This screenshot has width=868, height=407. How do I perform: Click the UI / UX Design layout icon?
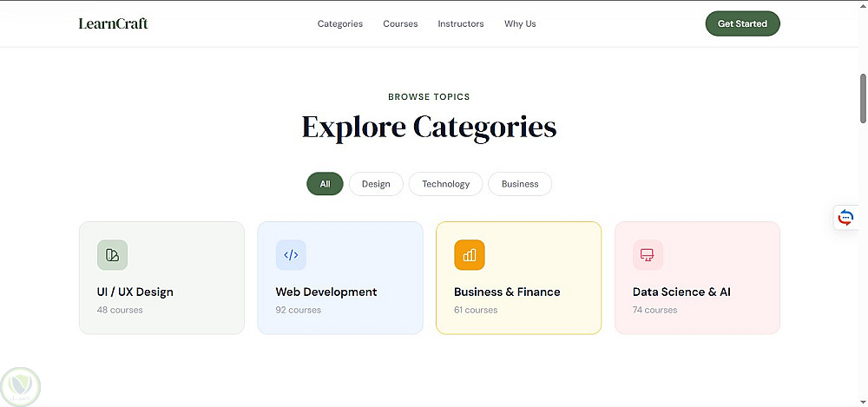(x=112, y=255)
